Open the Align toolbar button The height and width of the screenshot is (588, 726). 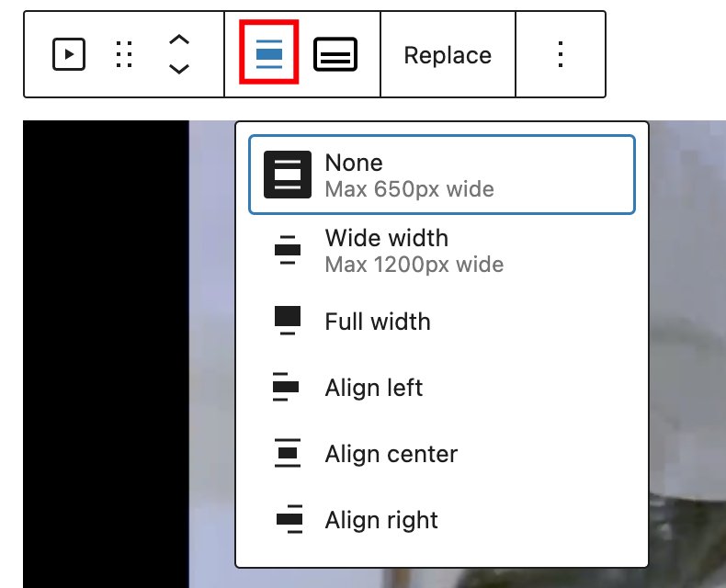(x=269, y=54)
